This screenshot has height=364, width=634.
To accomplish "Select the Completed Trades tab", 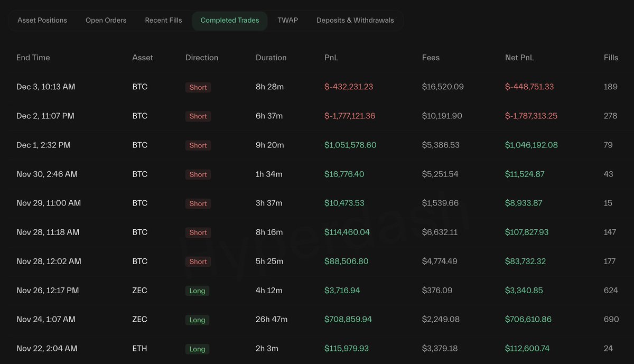I will click(230, 21).
